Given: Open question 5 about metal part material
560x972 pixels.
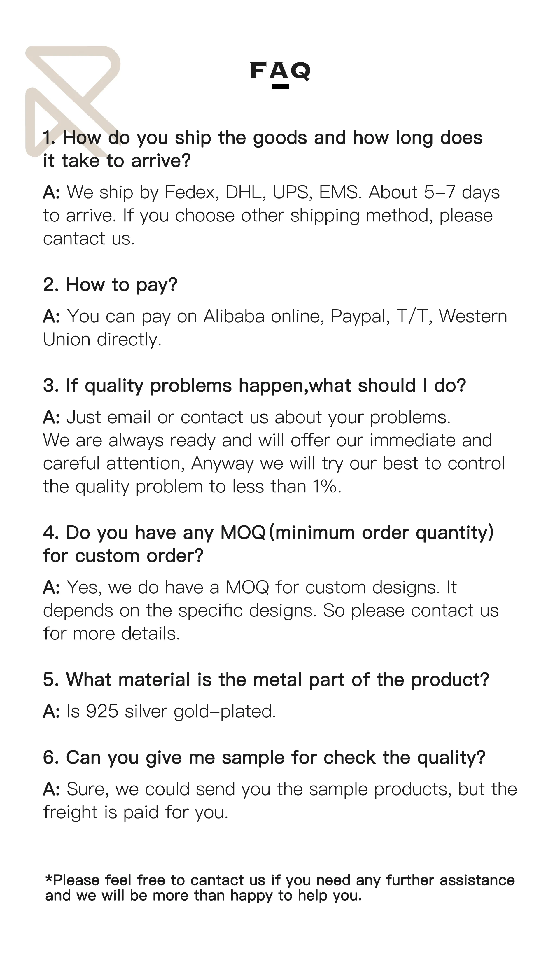Looking at the screenshot, I should [266, 680].
